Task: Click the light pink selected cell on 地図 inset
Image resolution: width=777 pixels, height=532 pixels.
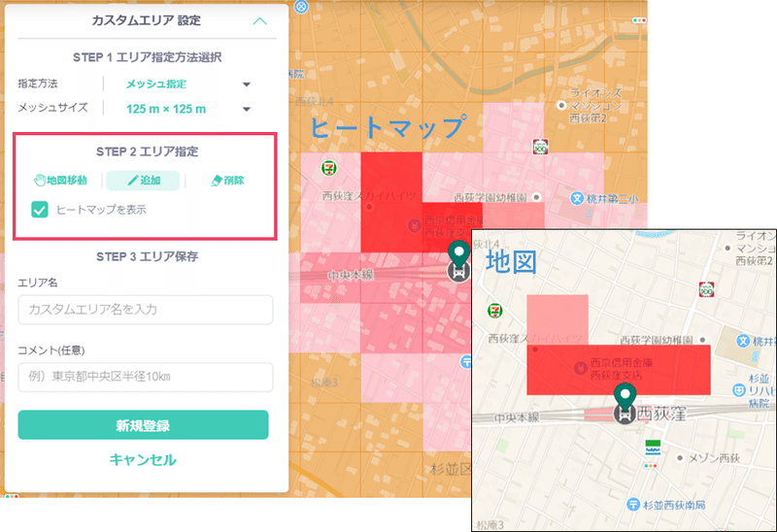Action: click(x=557, y=319)
